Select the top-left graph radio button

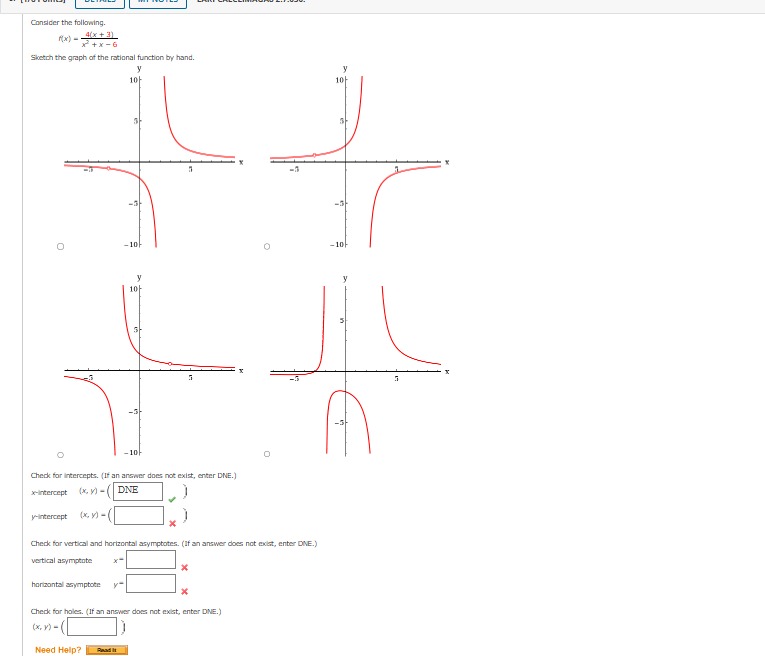click(60, 246)
